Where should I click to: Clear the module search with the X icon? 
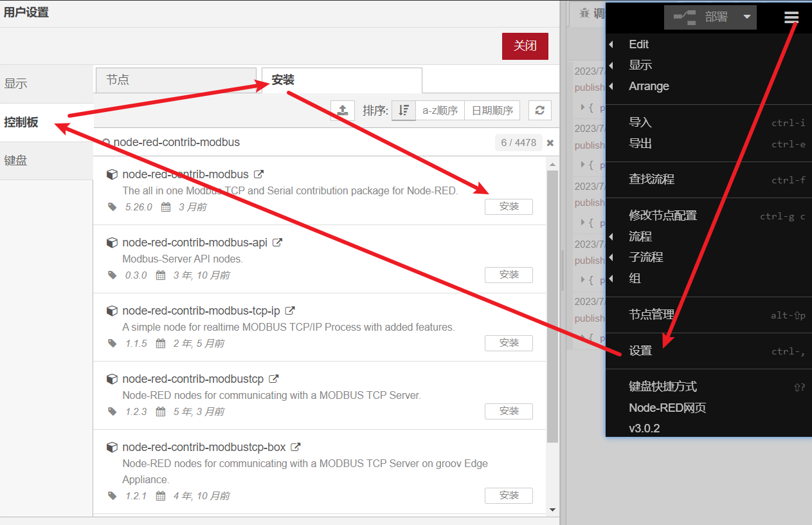550,143
